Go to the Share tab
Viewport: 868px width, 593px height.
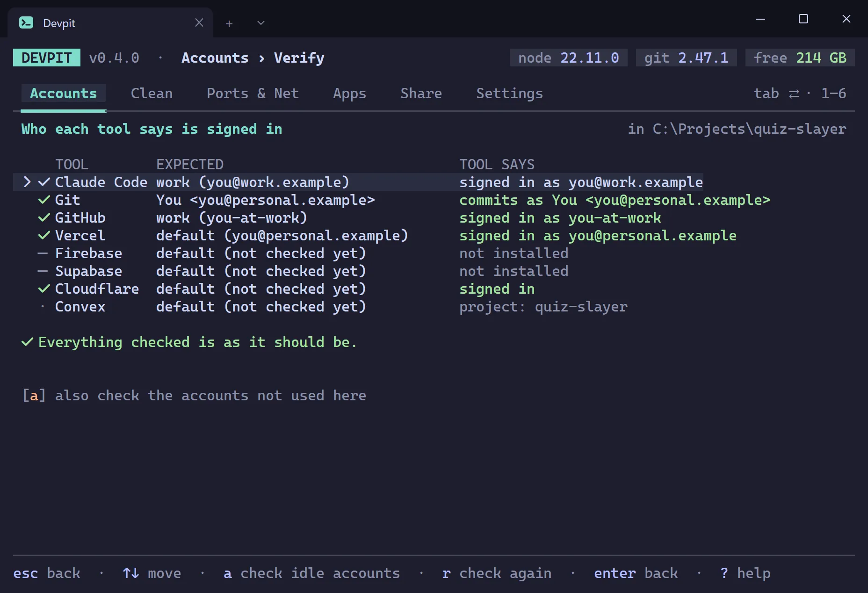coord(421,93)
